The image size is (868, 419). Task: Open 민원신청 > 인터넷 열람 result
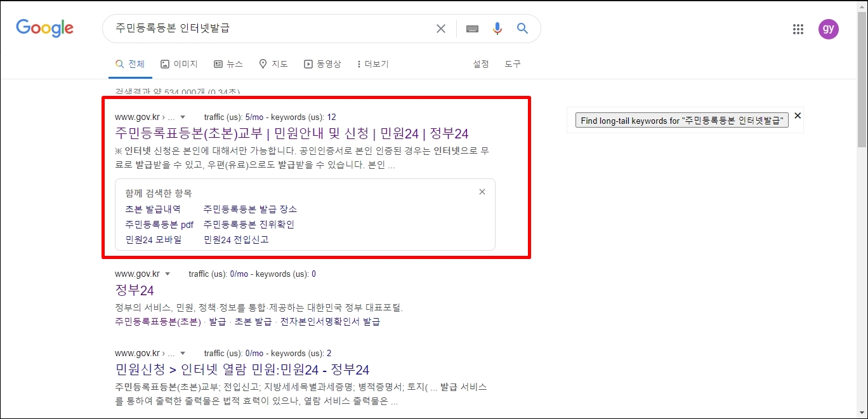tap(242, 369)
